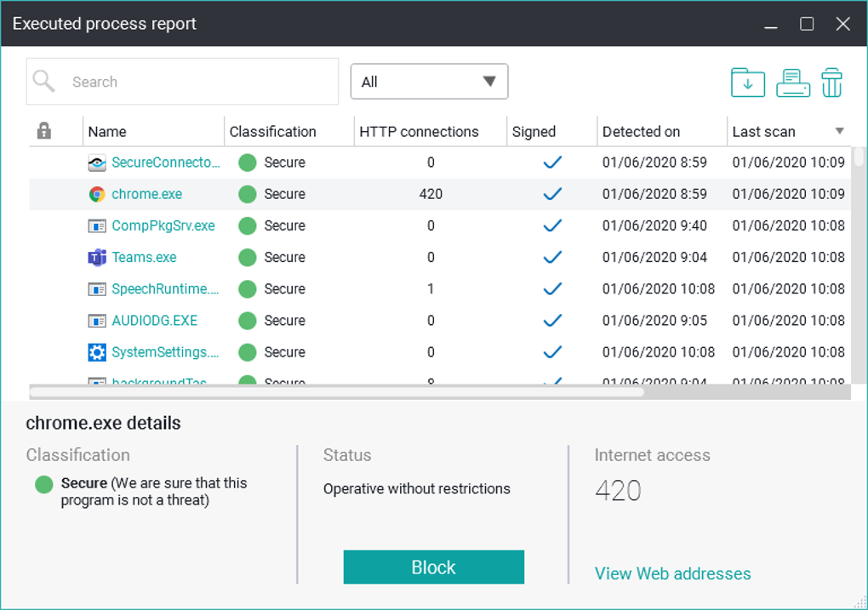Sort by HTTP connections column header
The width and height of the screenshot is (868, 610).
419,132
